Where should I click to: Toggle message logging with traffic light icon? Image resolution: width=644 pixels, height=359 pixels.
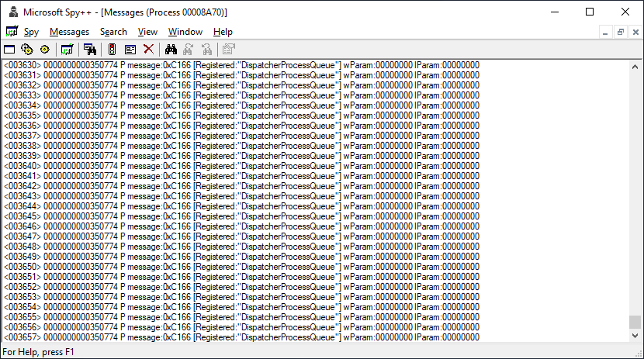(x=113, y=49)
